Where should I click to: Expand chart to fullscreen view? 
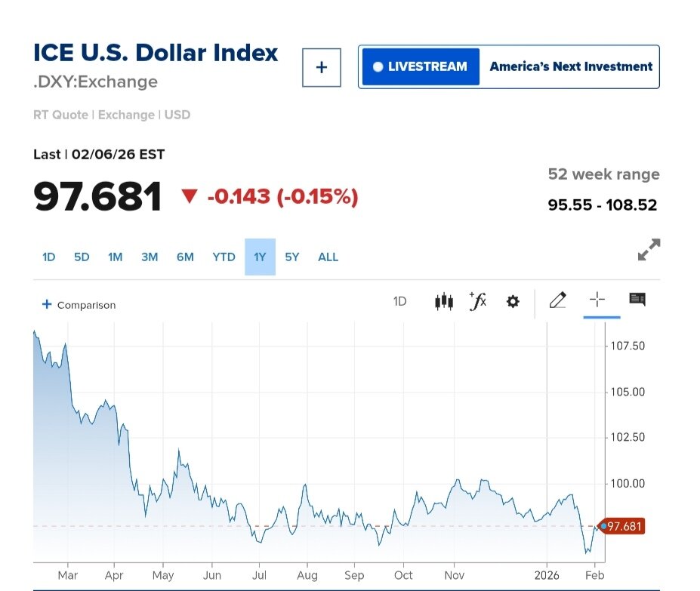(x=649, y=250)
